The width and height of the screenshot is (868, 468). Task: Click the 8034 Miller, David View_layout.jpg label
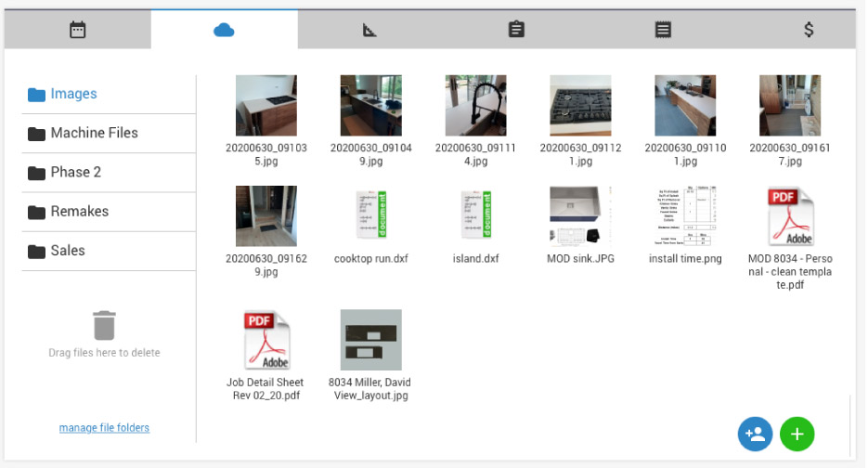point(370,389)
